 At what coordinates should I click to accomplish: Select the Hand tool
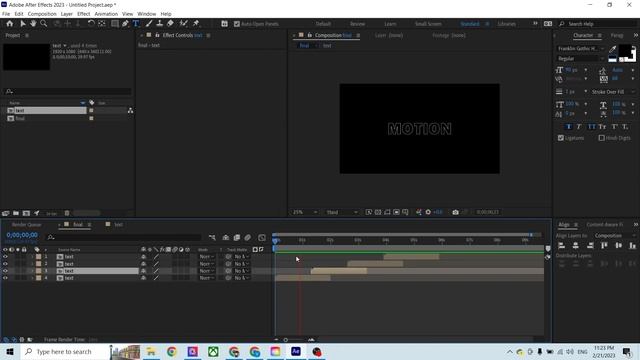pos(33,24)
